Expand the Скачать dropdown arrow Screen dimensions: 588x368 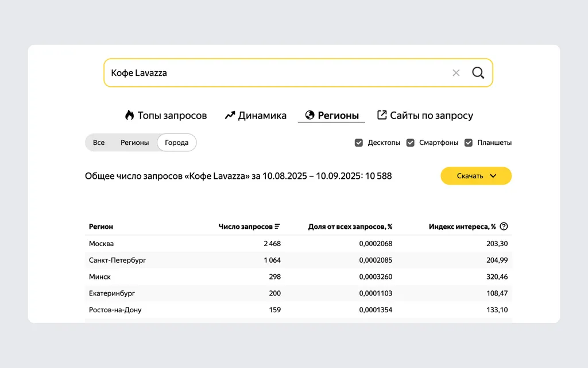(x=493, y=176)
